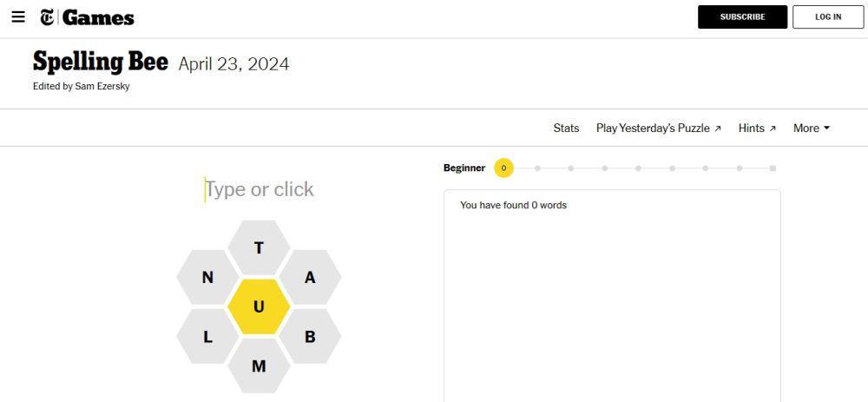The height and width of the screenshot is (402, 868).
Task: Select the center yellow U hexagon
Action: pyautogui.click(x=259, y=306)
